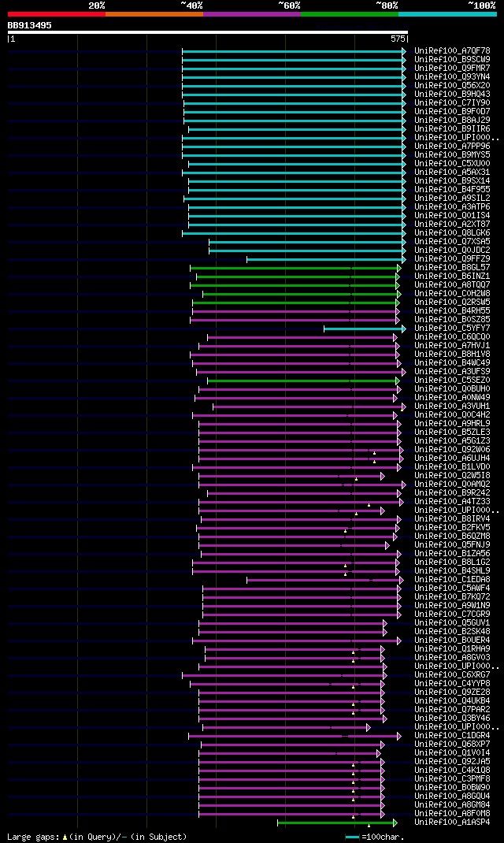Select the UniRef100_B8IRV4 label
504x843 pixels.
coord(452,519)
